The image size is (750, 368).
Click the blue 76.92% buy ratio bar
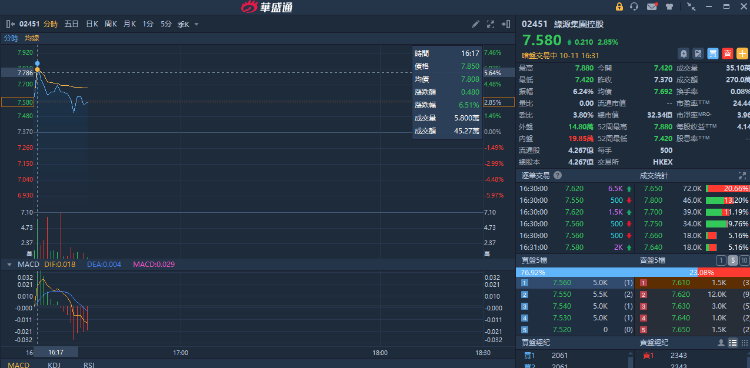pos(607,272)
